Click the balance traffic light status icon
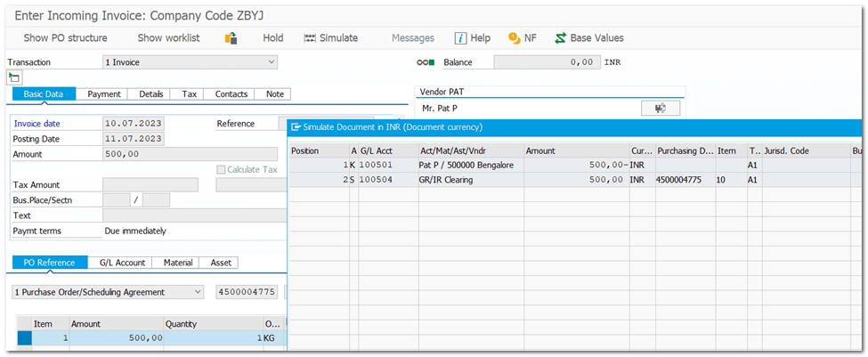868x357 pixels. pyautogui.click(x=426, y=63)
